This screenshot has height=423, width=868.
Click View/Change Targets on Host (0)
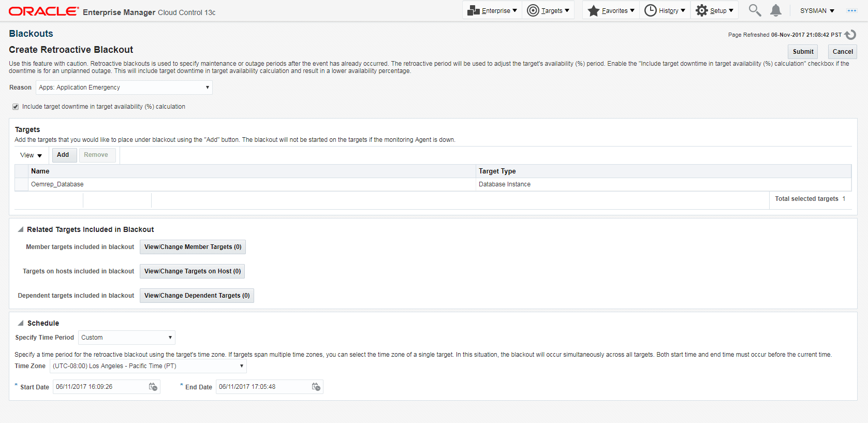(193, 271)
